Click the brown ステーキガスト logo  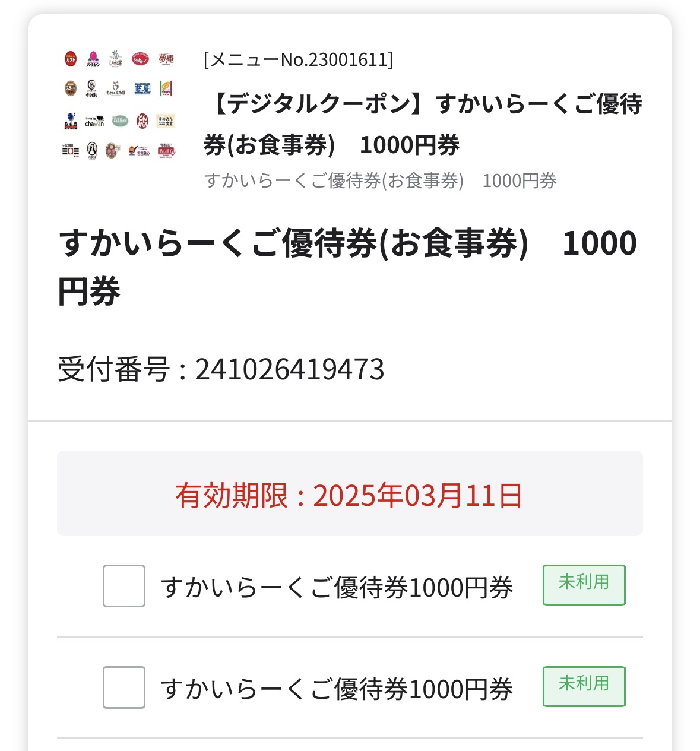coord(71,88)
